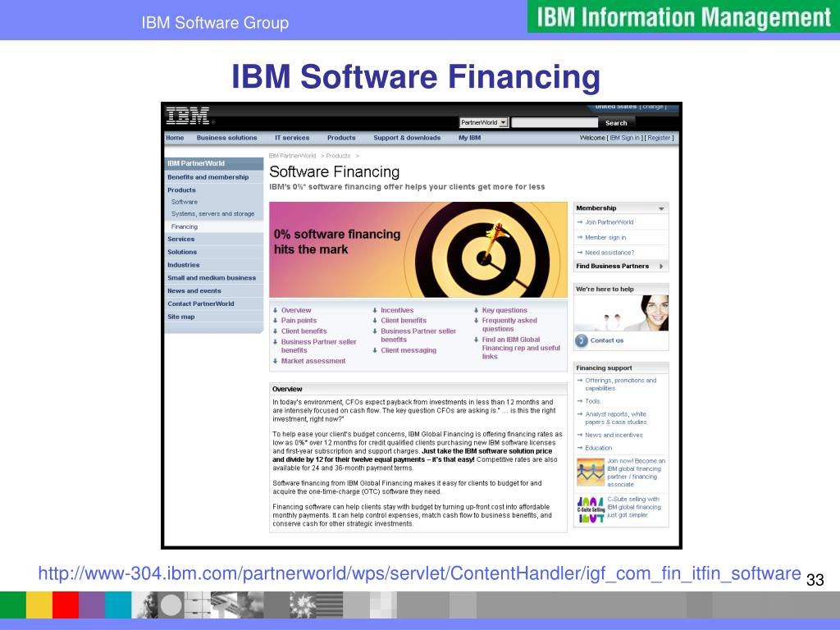840x630 pixels.
Task: Click the IBM logo in the page header
Action: (187, 116)
